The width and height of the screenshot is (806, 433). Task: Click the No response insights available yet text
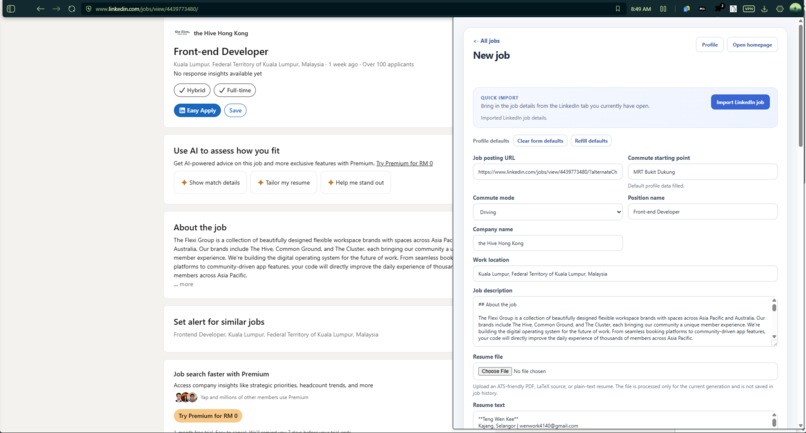pos(218,74)
